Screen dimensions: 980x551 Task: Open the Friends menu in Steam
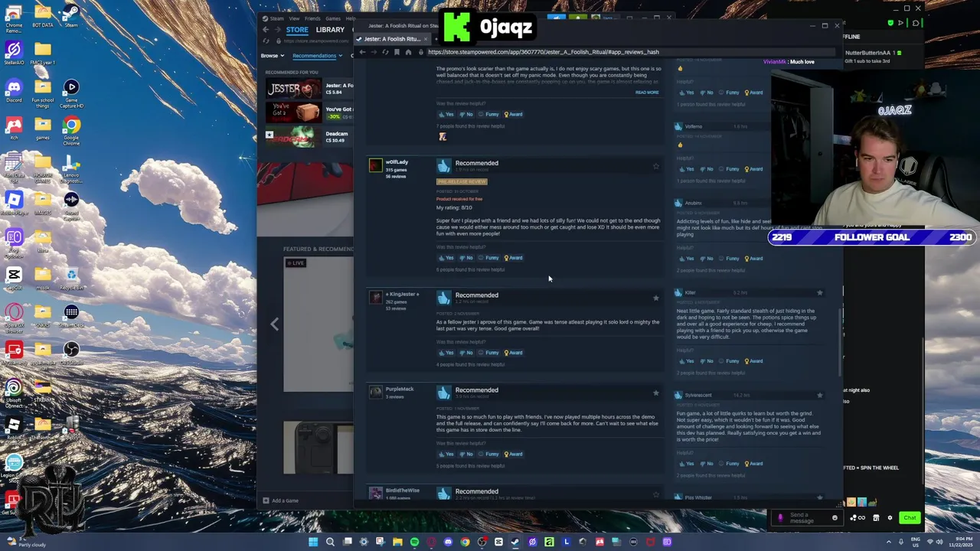312,18
